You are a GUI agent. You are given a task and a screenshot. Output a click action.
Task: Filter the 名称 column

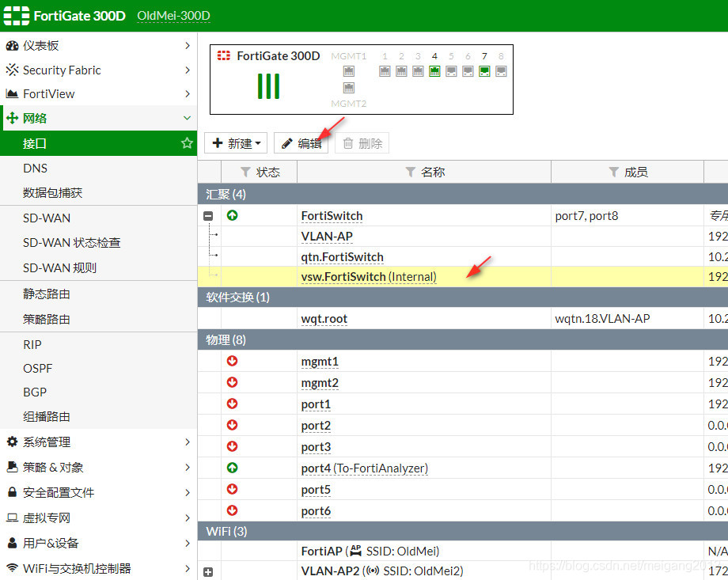411,172
